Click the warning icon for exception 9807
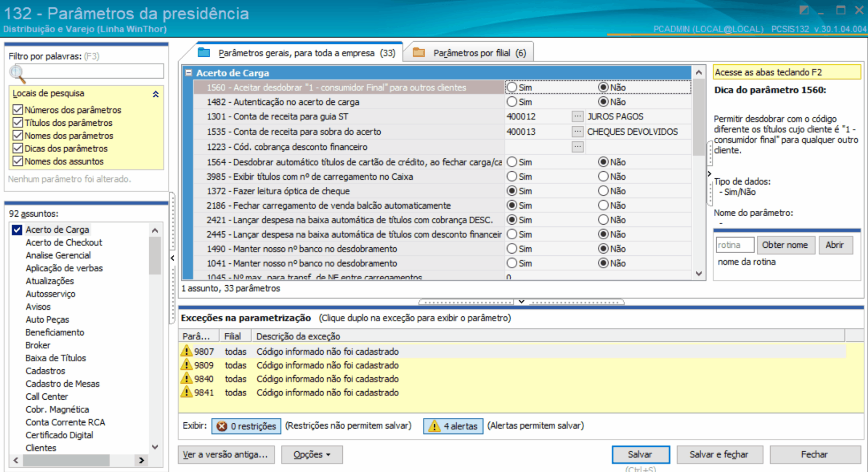The height and width of the screenshot is (472, 868). (x=186, y=351)
